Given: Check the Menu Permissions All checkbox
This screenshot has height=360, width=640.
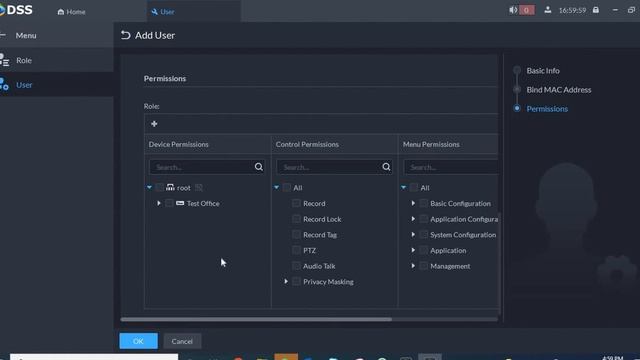Looking at the screenshot, I should coord(414,187).
